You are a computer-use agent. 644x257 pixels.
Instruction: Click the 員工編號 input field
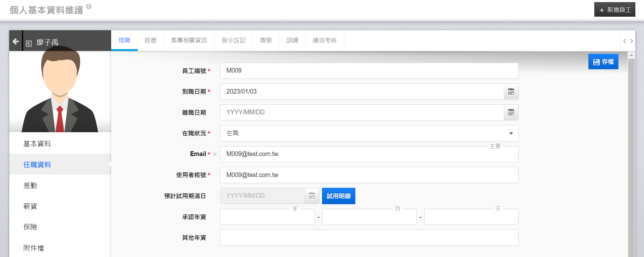click(x=369, y=71)
